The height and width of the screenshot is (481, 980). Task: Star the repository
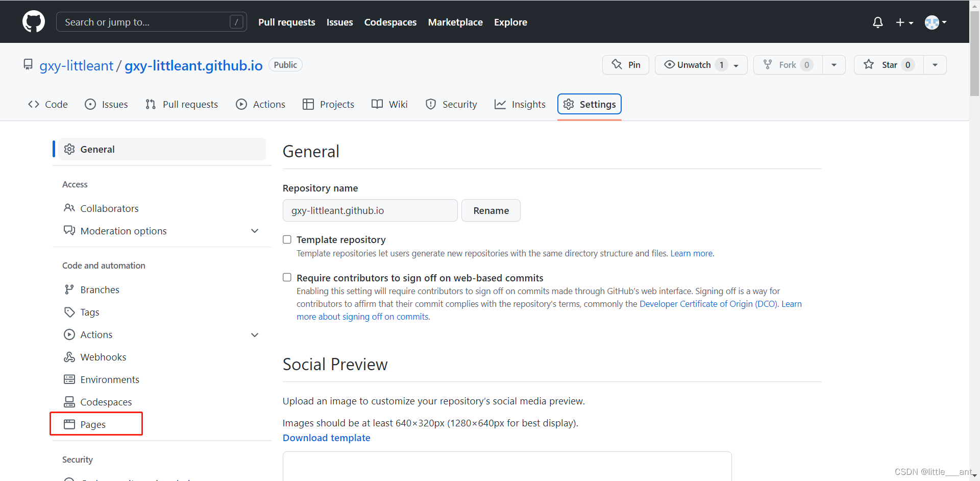pos(889,65)
